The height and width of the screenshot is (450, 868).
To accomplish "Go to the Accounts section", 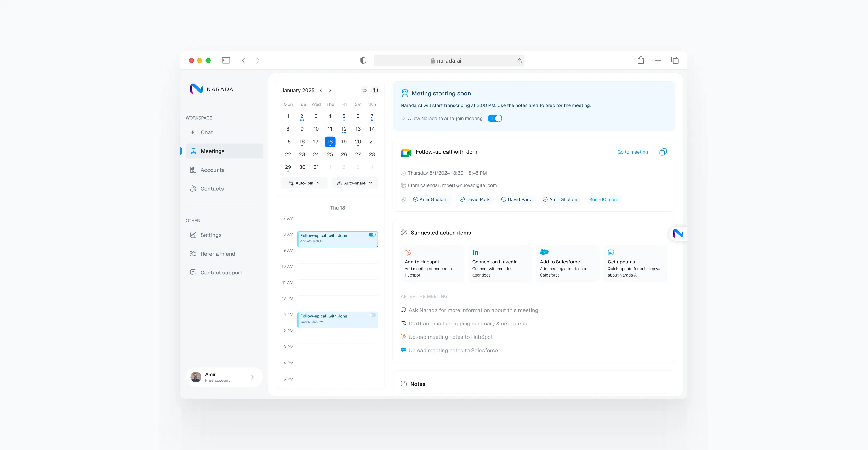I will 212,170.
